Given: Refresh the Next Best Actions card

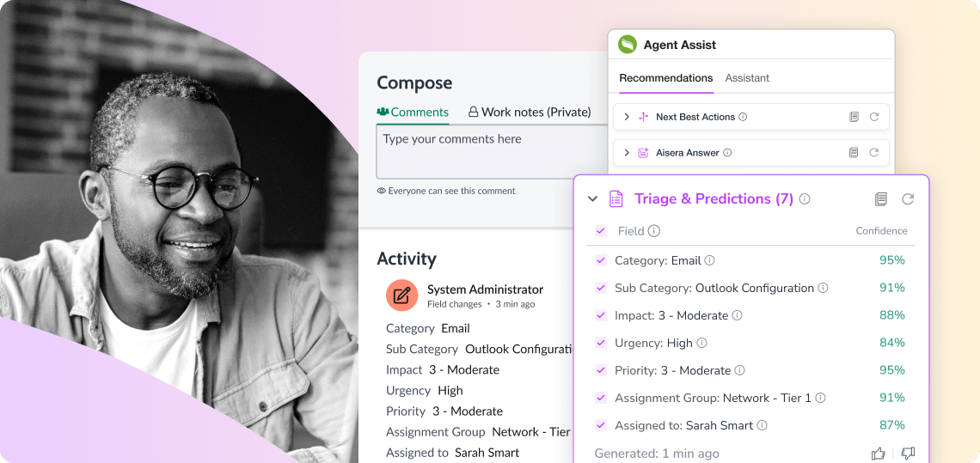Looking at the screenshot, I should point(874,117).
